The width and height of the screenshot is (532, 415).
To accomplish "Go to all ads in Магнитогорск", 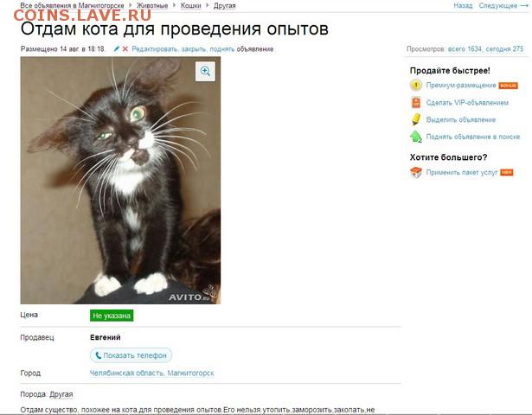I will (x=73, y=5).
